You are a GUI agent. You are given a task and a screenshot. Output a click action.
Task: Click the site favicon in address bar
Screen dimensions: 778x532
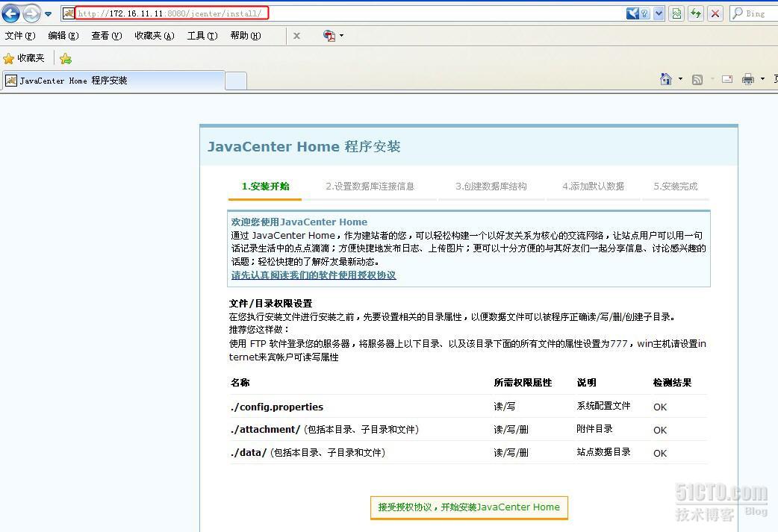tap(69, 13)
